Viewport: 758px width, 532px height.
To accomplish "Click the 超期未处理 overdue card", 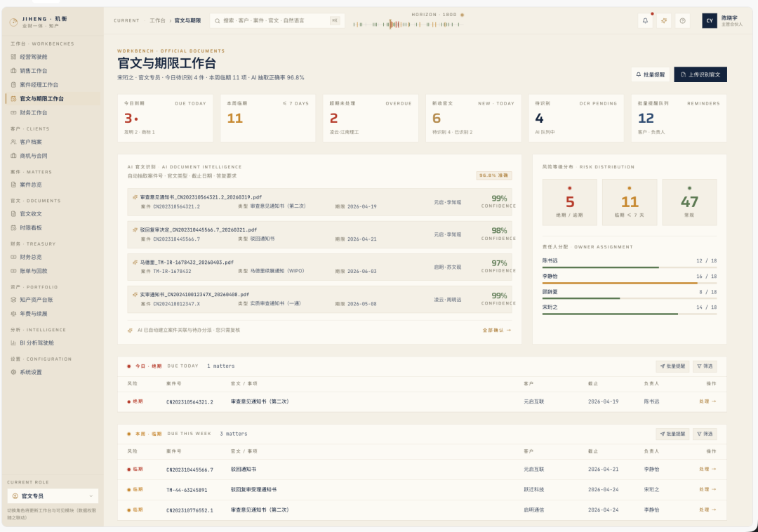I will tap(371, 119).
